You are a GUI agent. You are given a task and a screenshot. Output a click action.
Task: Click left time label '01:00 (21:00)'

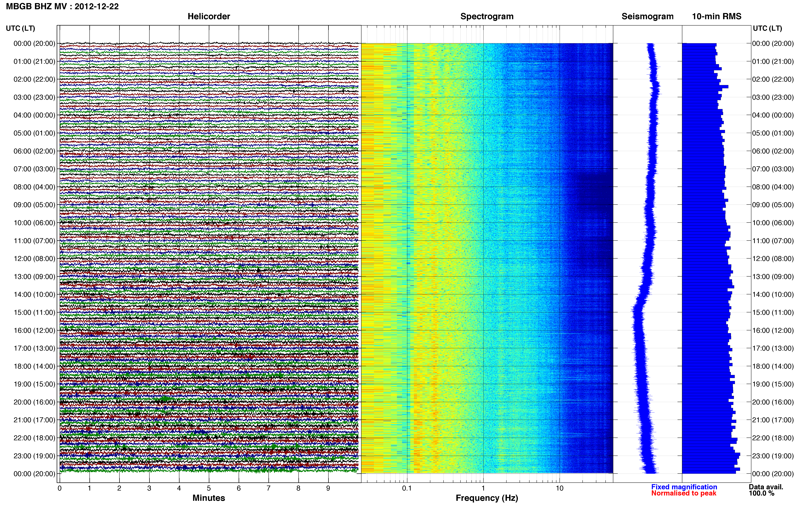(x=34, y=62)
